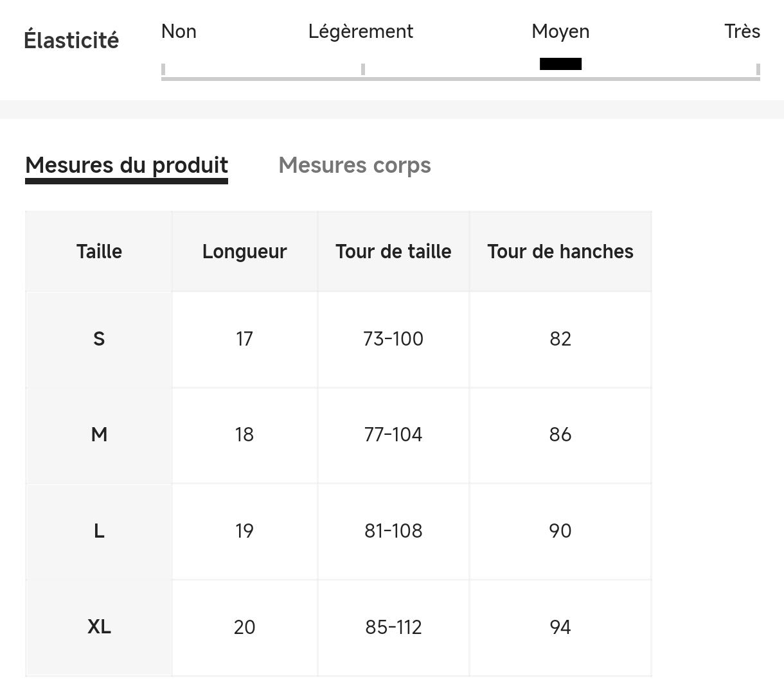Click the black Moyen elasticity marker
The height and width of the screenshot is (695, 784).
coord(560,64)
